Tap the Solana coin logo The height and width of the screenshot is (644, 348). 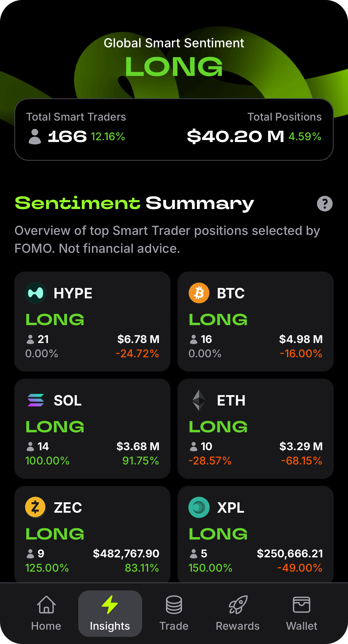tap(36, 400)
